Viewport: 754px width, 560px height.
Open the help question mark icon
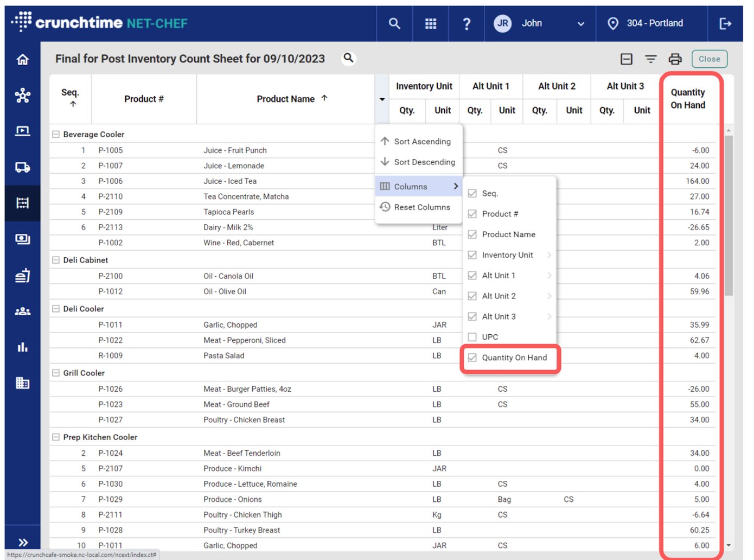(467, 23)
